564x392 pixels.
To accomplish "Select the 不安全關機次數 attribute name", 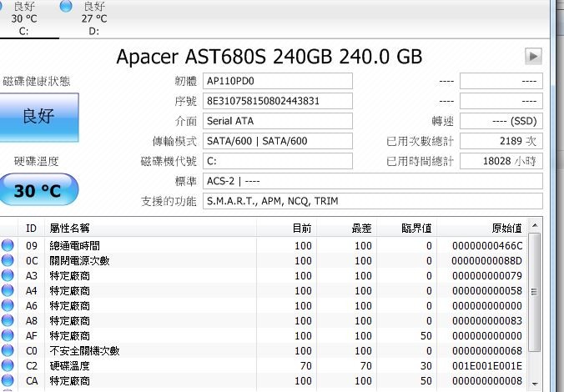I will point(84,350).
